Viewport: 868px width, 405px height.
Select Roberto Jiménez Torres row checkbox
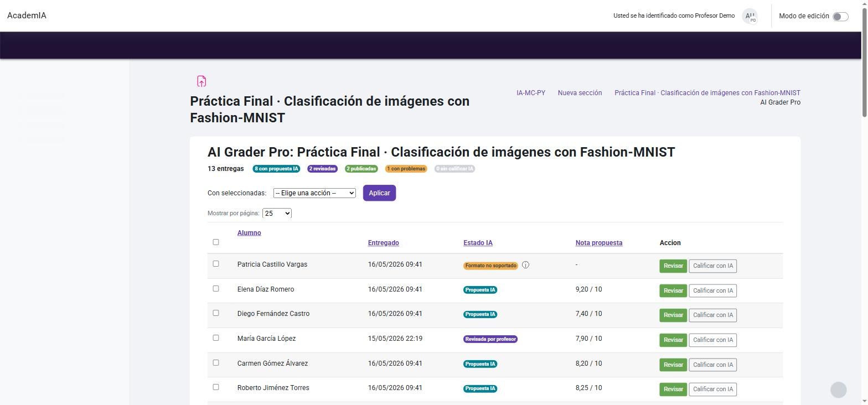[x=216, y=387]
